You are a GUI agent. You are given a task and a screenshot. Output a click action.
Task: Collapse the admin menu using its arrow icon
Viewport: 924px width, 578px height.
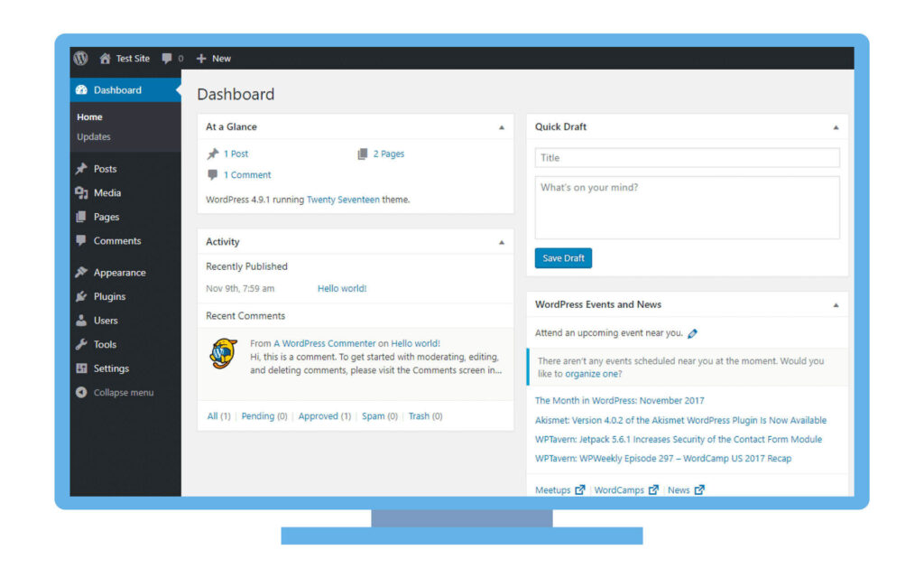click(81, 392)
